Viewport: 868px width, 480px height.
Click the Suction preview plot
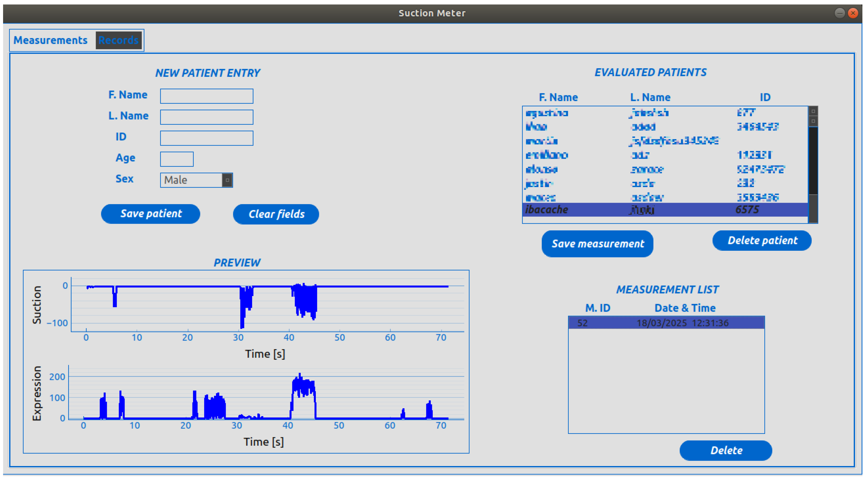pos(267,304)
